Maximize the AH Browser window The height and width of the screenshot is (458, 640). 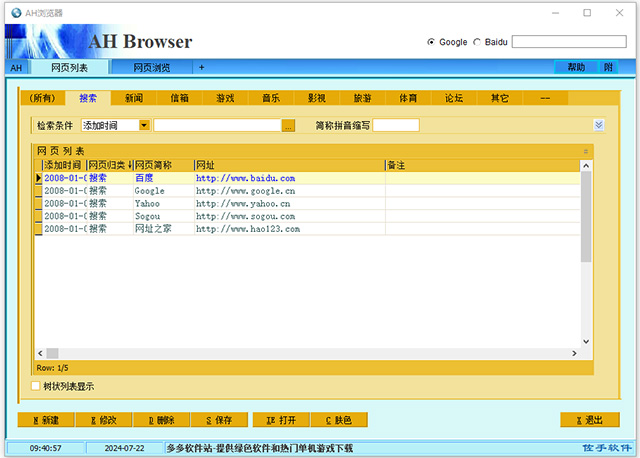point(587,13)
